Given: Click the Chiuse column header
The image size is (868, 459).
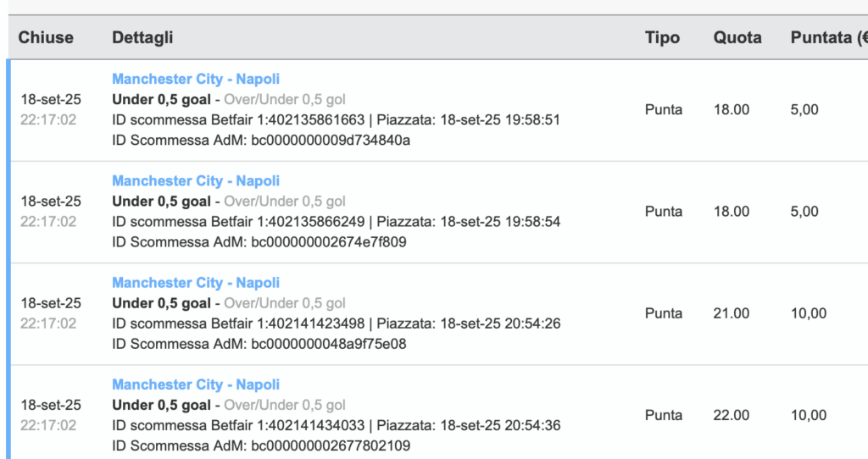Looking at the screenshot, I should 46,37.
